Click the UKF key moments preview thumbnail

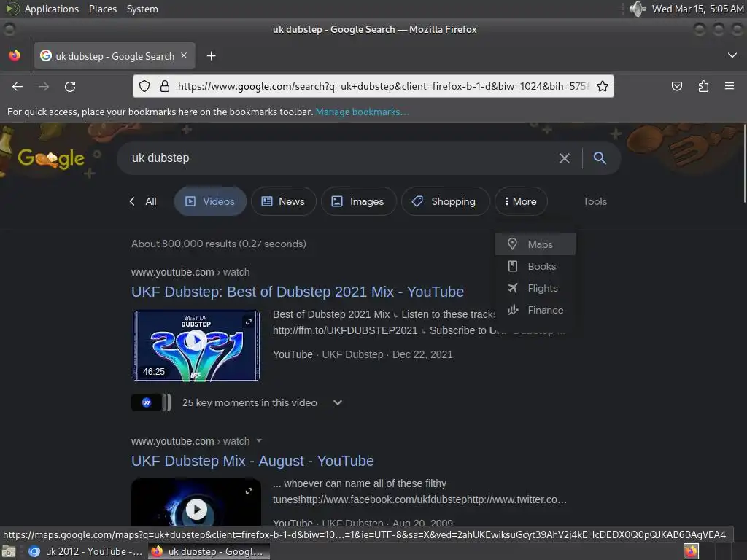point(151,402)
